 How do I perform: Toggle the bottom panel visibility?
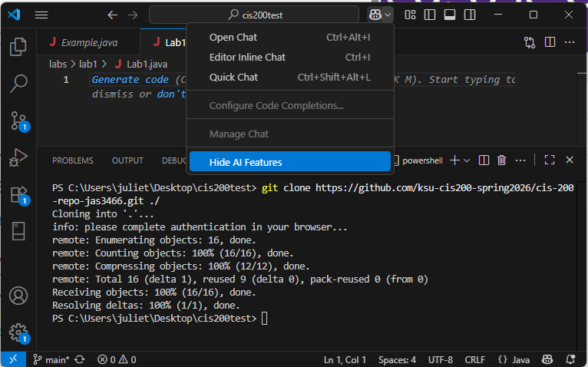tap(450, 15)
